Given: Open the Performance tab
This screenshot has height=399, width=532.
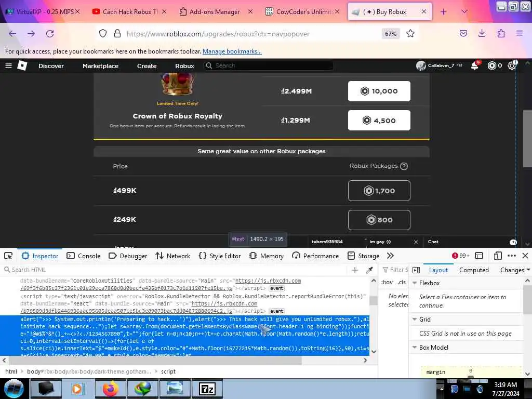Looking at the screenshot, I should (x=315, y=256).
